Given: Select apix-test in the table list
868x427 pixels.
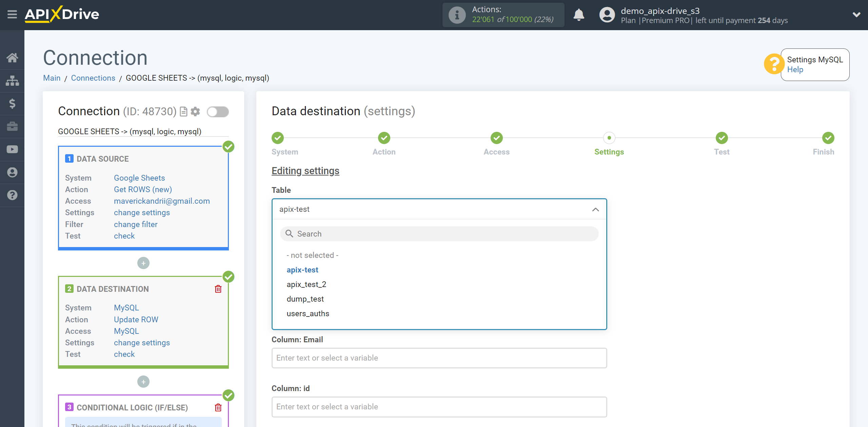Looking at the screenshot, I should tap(302, 270).
